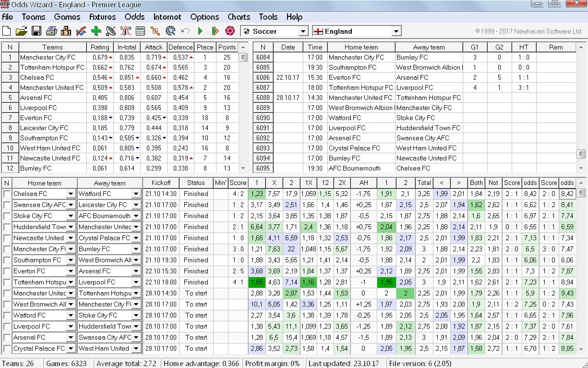
Task: Open the England country dropdown
Action: coord(396,31)
